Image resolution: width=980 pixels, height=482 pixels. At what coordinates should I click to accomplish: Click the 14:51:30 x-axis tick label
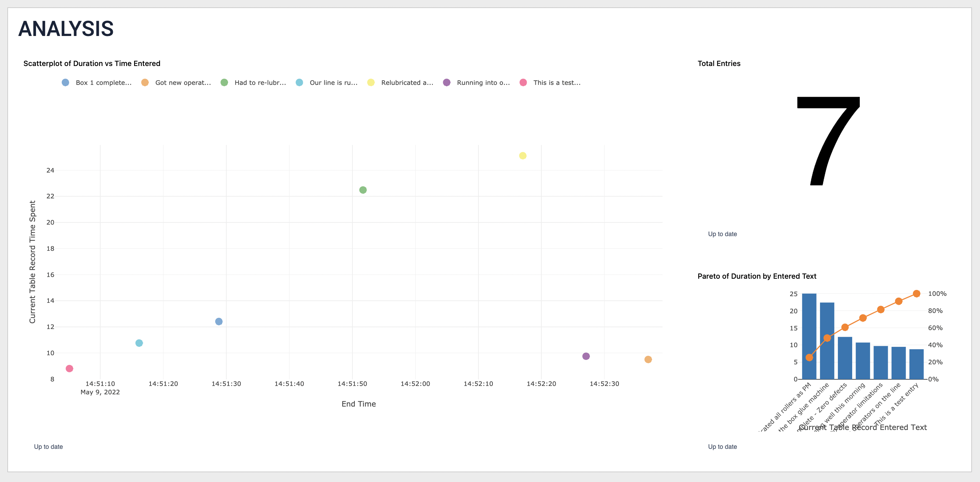pyautogui.click(x=226, y=384)
